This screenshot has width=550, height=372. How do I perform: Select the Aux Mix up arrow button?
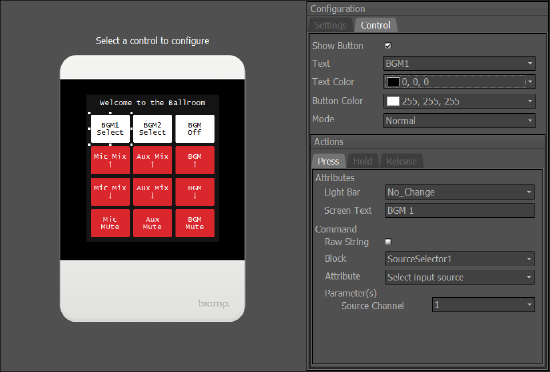(x=152, y=160)
